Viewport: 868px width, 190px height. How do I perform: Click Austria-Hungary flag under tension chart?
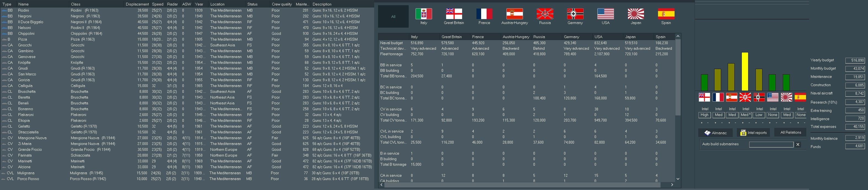[x=732, y=97]
